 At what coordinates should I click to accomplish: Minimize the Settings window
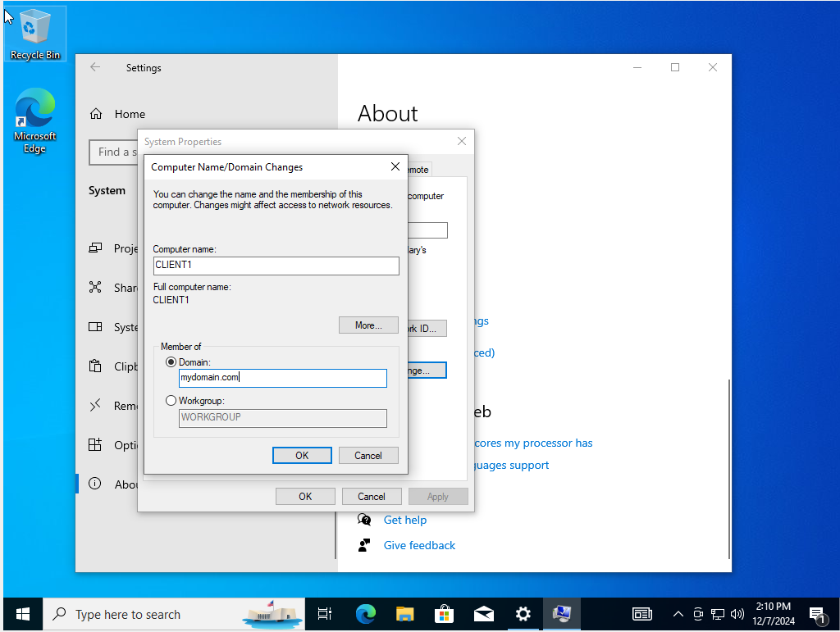(x=637, y=67)
